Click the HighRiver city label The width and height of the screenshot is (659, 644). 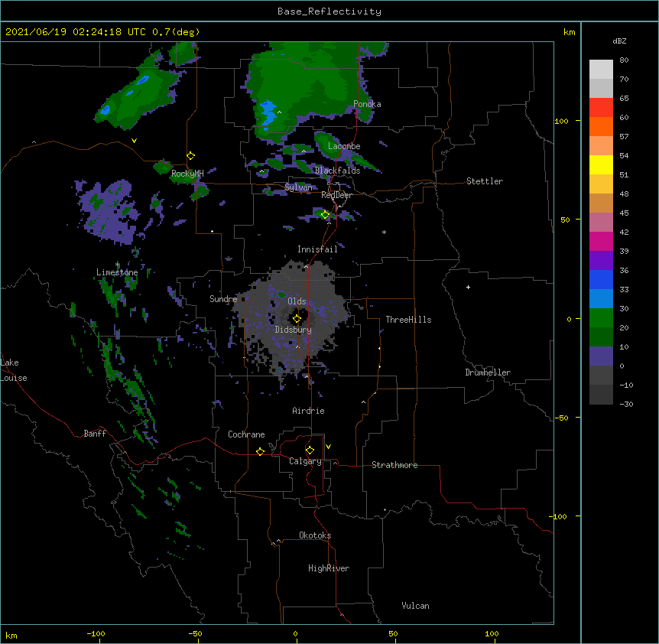click(x=329, y=568)
